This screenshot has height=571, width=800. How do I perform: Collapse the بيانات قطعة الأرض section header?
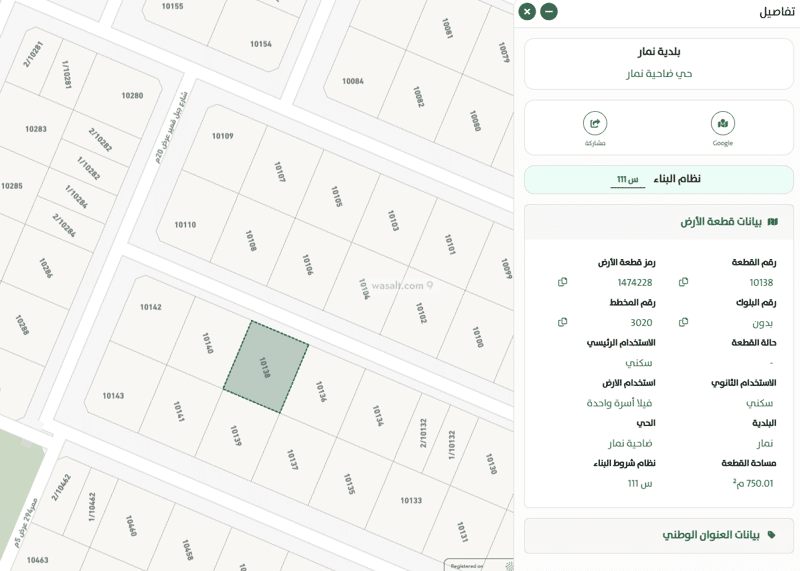pyautogui.click(x=659, y=222)
